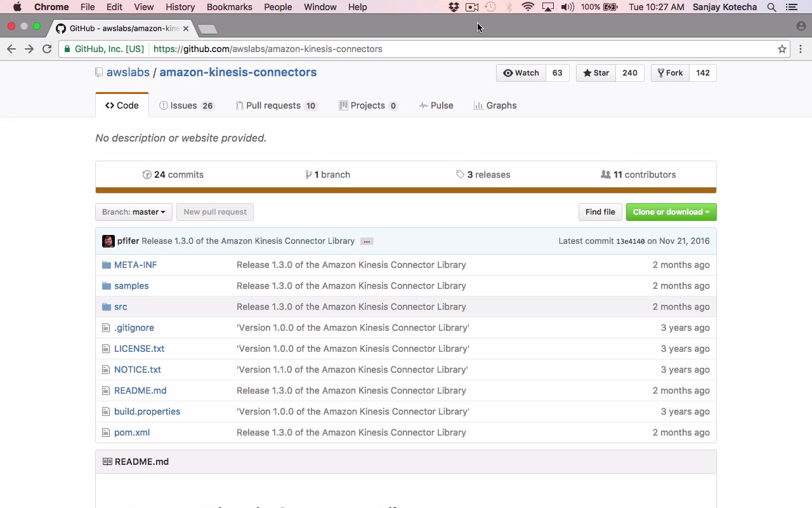This screenshot has width=812, height=508.
Task: Open the Window menu
Action: click(x=320, y=7)
